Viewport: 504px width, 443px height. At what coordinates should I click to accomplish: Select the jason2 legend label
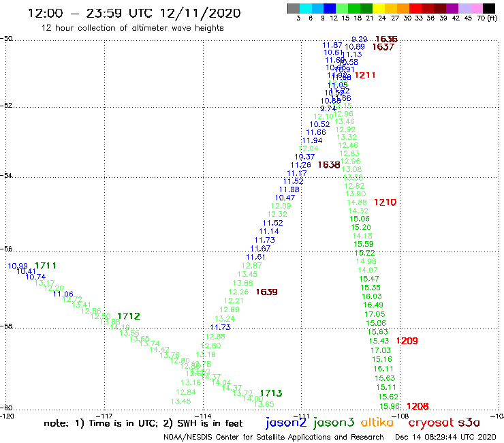(x=286, y=423)
